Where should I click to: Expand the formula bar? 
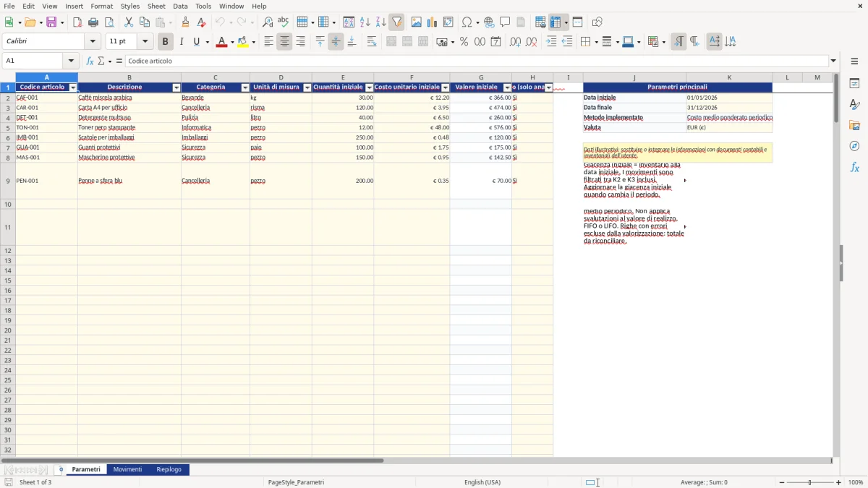click(833, 61)
